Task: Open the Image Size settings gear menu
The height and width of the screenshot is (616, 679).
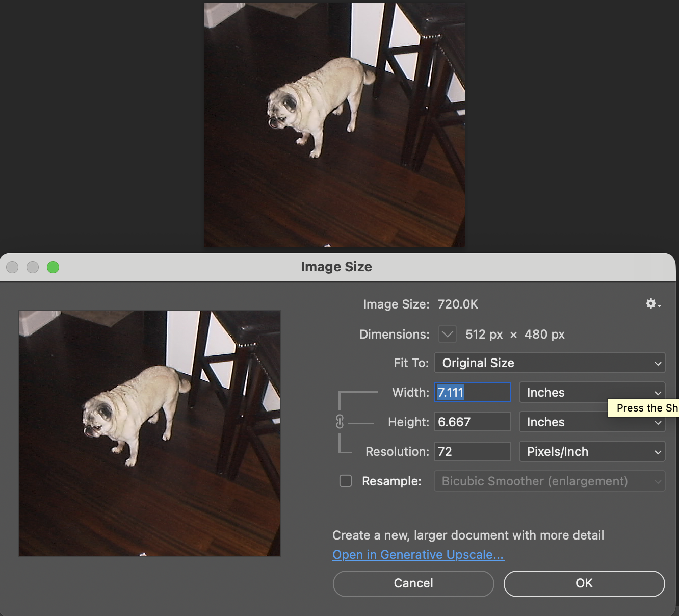Action: point(651,303)
